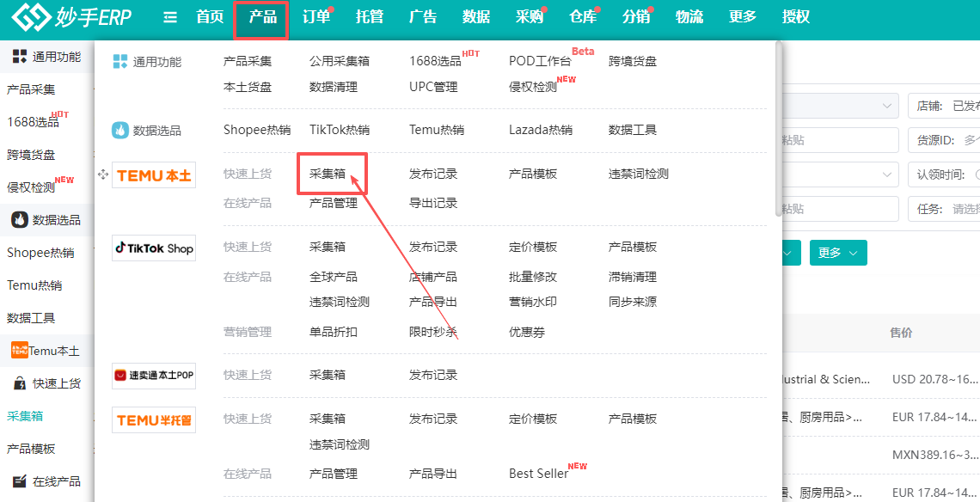This screenshot has height=502, width=980.
Task: Expand the 更多 teal dropdown button
Action: (x=838, y=253)
